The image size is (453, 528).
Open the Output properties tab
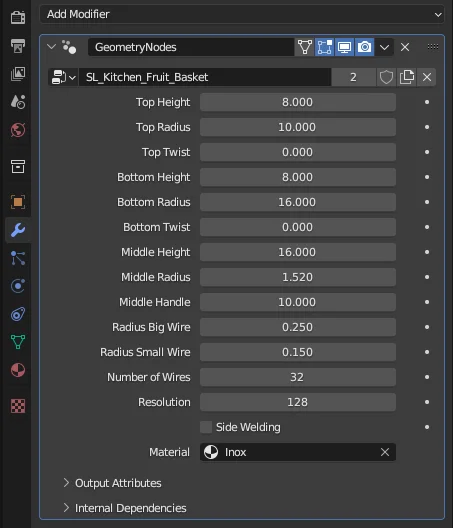(18, 45)
